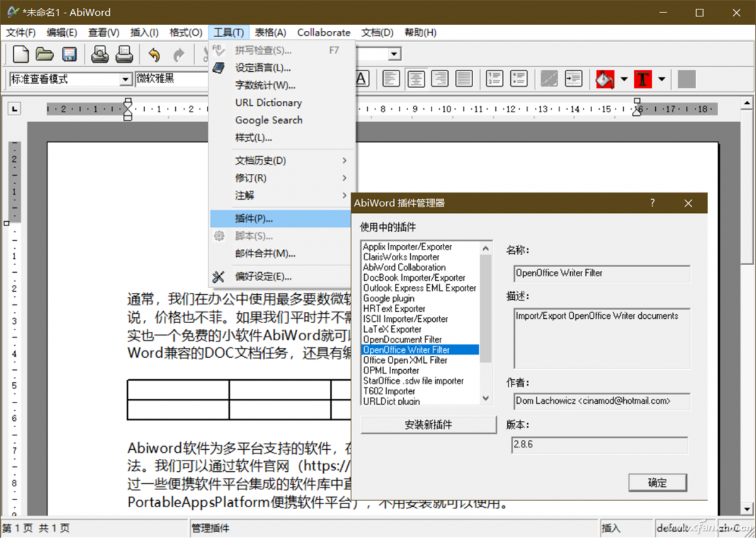The width and height of the screenshot is (756, 538).
Task: Click the gray color swatch on the toolbar
Action: click(x=686, y=79)
